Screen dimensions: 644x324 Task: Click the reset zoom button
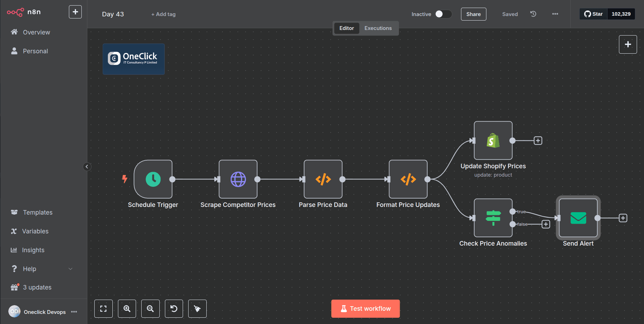coord(174,309)
